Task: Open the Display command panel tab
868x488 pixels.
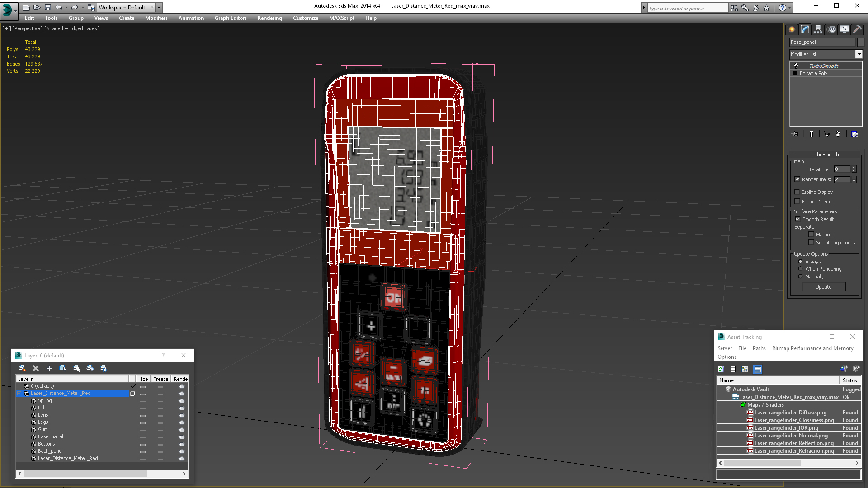Action: pyautogui.click(x=844, y=29)
